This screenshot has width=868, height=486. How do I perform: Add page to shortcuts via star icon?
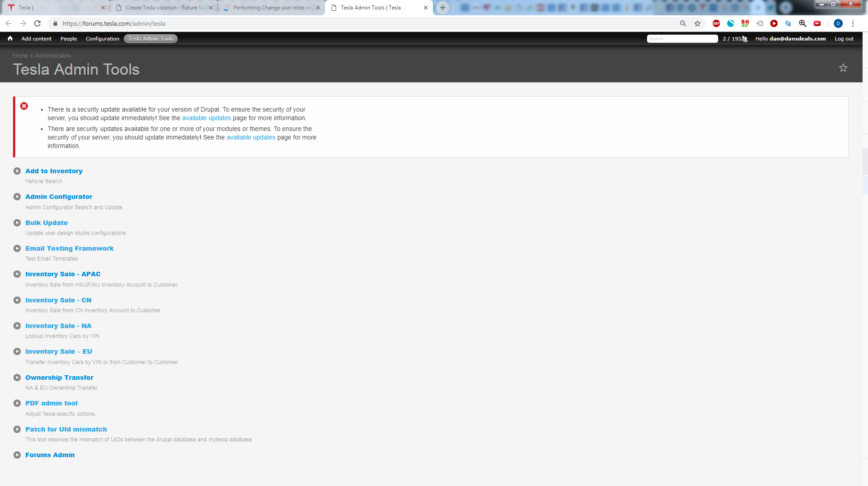tap(843, 68)
